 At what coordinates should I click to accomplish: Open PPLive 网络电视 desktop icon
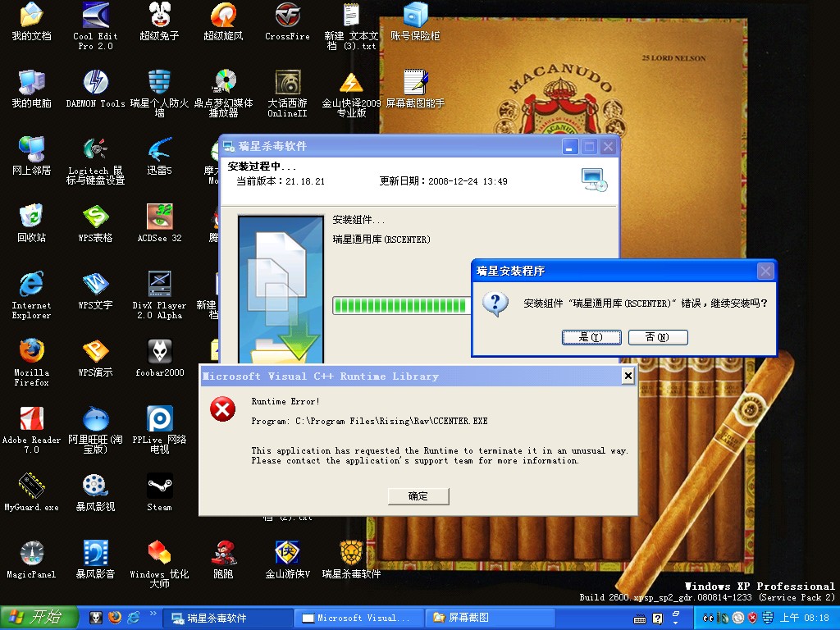coord(159,430)
